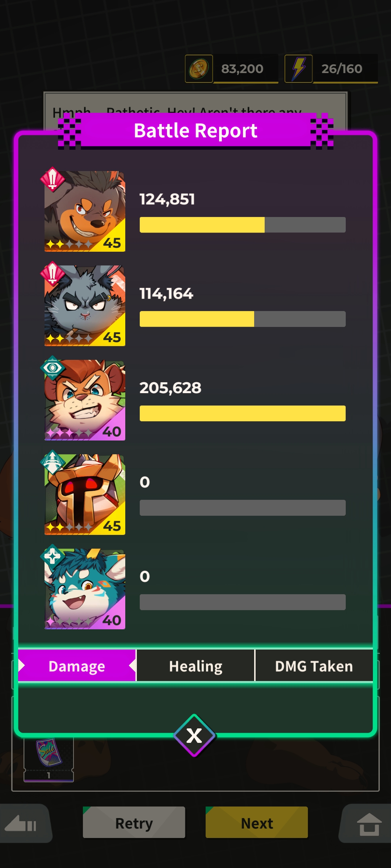The image size is (391, 868).
Task: Click the lightning energy icon
Action: coord(298,69)
